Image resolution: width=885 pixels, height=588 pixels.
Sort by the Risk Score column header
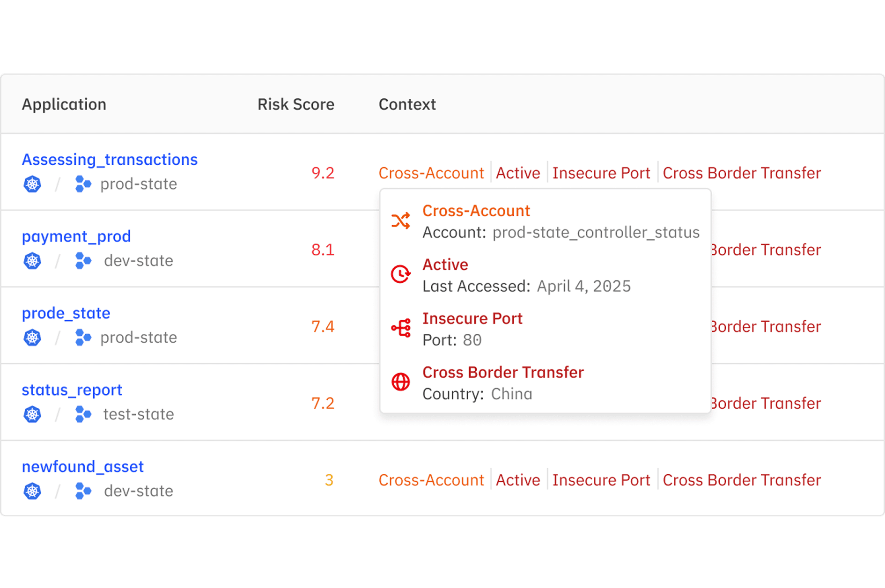point(296,104)
